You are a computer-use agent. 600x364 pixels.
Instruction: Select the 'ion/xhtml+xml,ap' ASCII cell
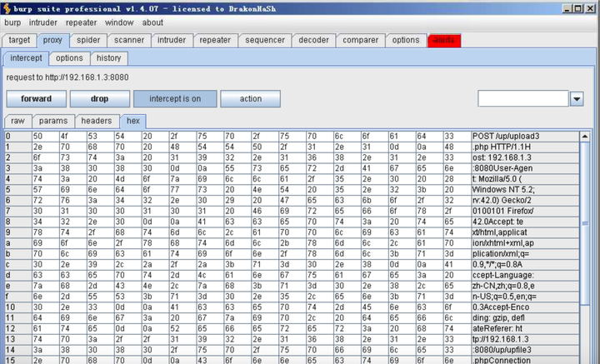click(525, 243)
